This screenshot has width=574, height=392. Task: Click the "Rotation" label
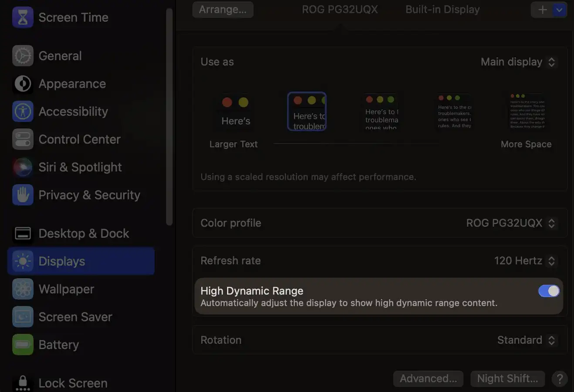[x=221, y=340]
